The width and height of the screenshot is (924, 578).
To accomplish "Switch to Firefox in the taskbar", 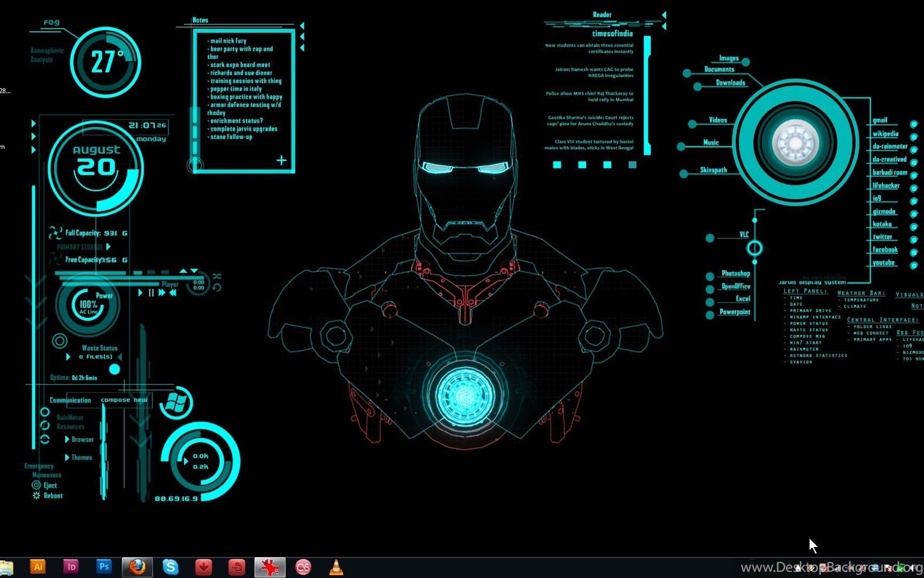I will point(137,566).
